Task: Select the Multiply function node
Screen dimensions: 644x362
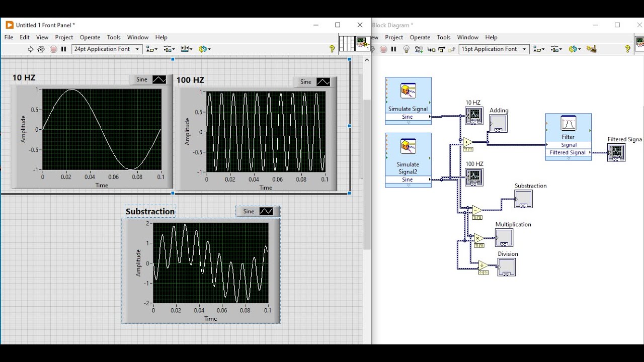Action: coord(478,238)
